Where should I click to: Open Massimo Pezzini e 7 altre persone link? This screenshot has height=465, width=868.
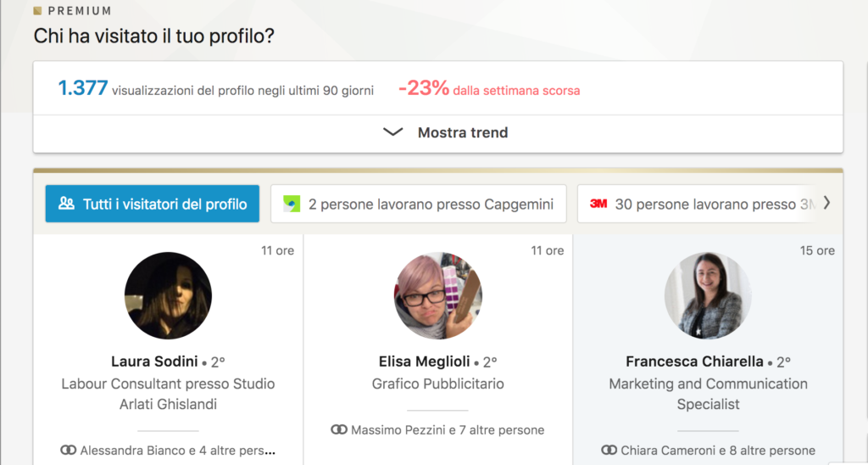coord(447,430)
